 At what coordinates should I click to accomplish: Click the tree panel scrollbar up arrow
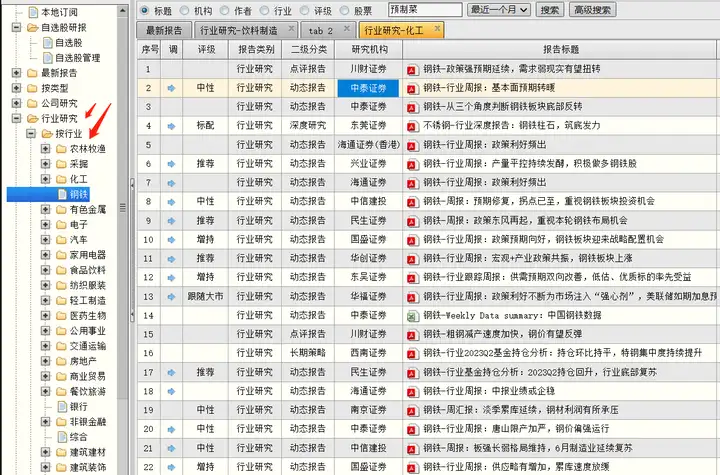(x=122, y=11)
